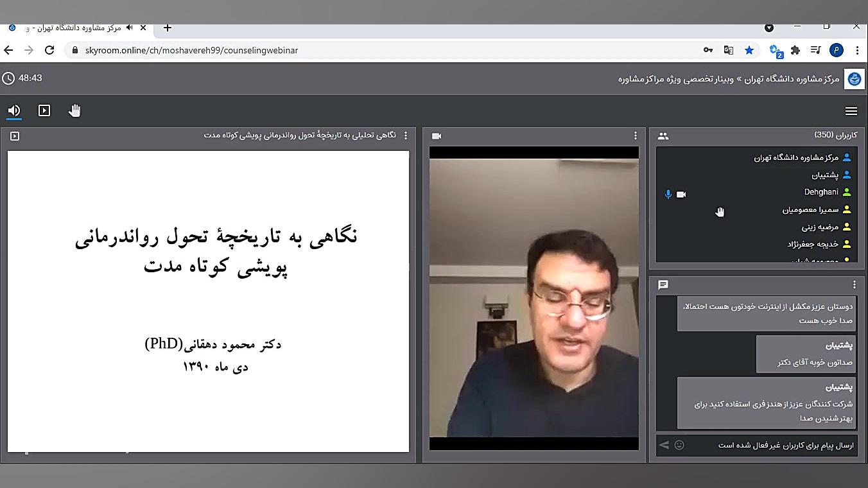Click the chat bubble panel icon
The height and width of the screenshot is (488, 868).
pos(663,284)
